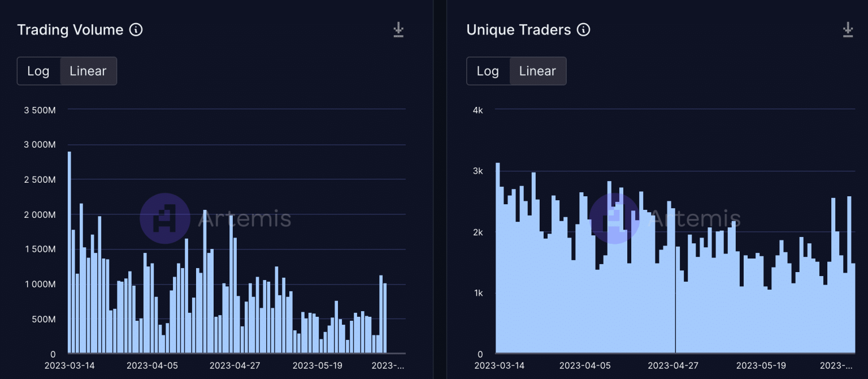Click the 3 500M y-axis label
The width and height of the screenshot is (868, 379).
point(40,110)
